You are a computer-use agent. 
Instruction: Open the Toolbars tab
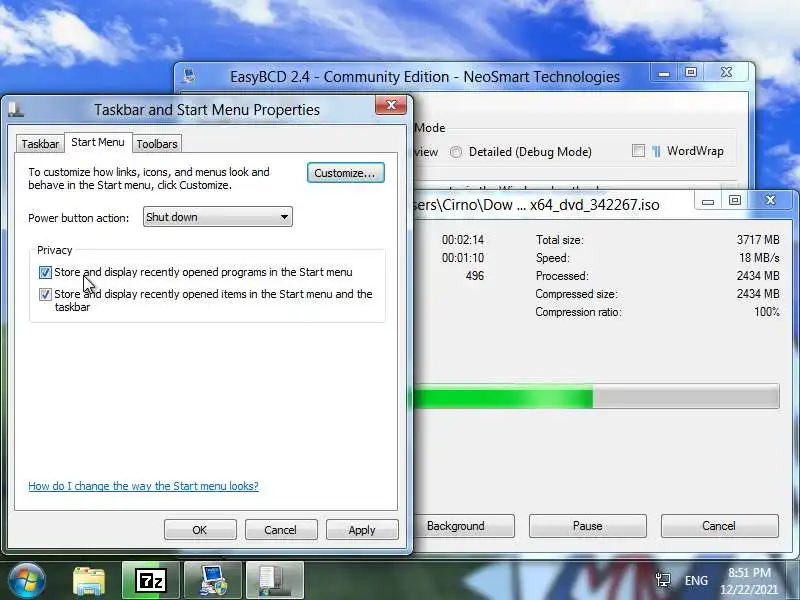(157, 144)
